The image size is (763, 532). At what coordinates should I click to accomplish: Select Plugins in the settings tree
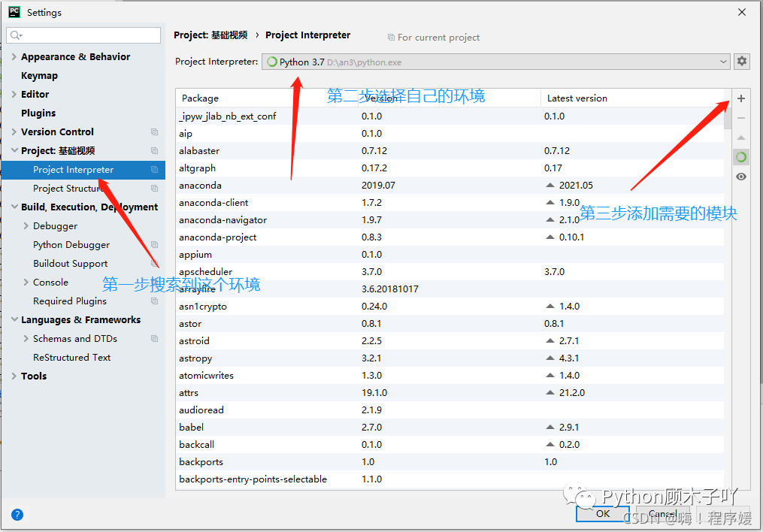pos(38,113)
